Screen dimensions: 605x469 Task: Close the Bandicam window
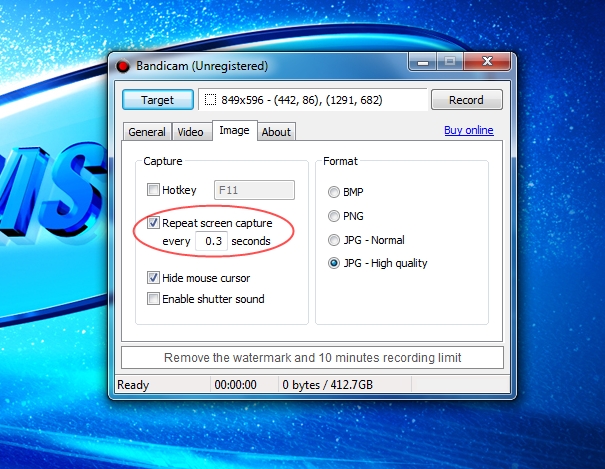487,61
